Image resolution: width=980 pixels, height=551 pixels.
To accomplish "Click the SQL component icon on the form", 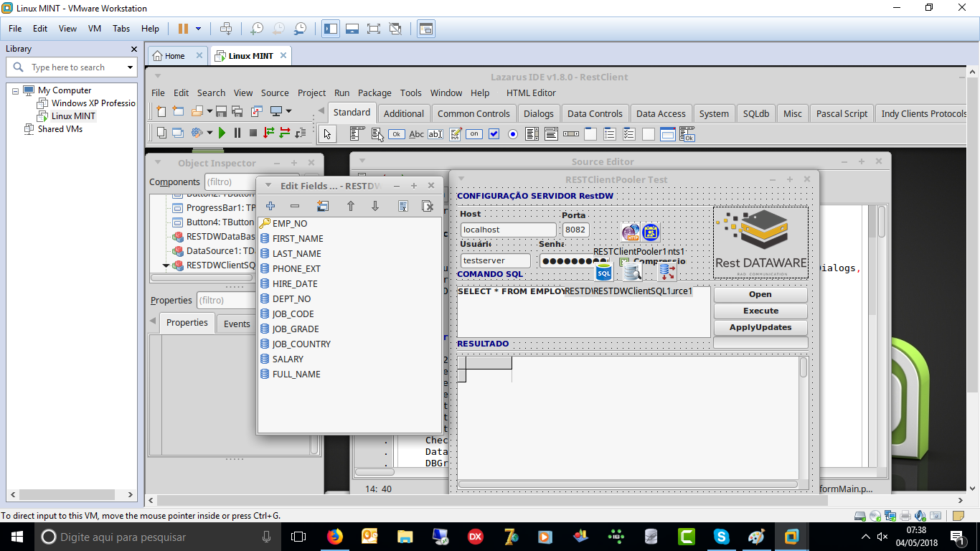I will (604, 272).
